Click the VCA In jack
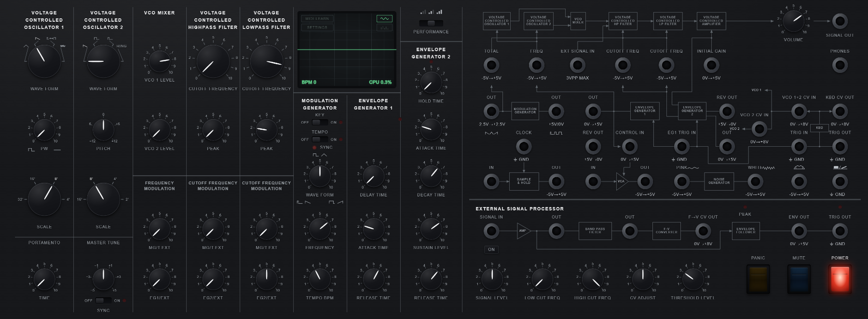Screen dimensions: 868x319 click(x=593, y=181)
